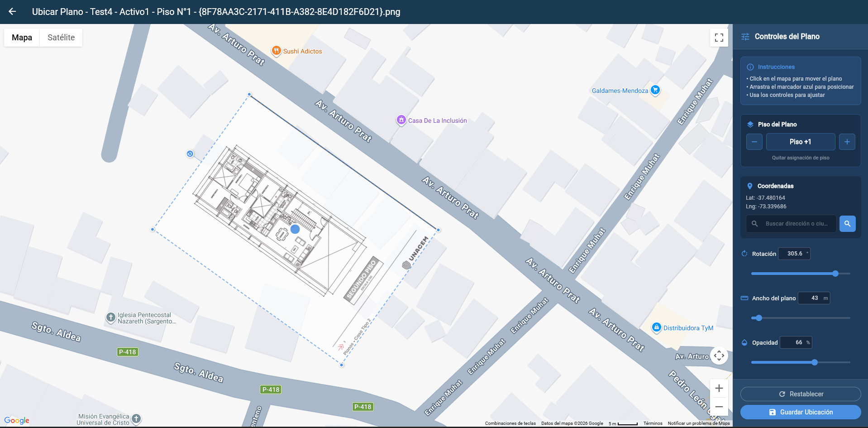Switch to Mapa view
The height and width of the screenshot is (428, 868).
coord(22,38)
